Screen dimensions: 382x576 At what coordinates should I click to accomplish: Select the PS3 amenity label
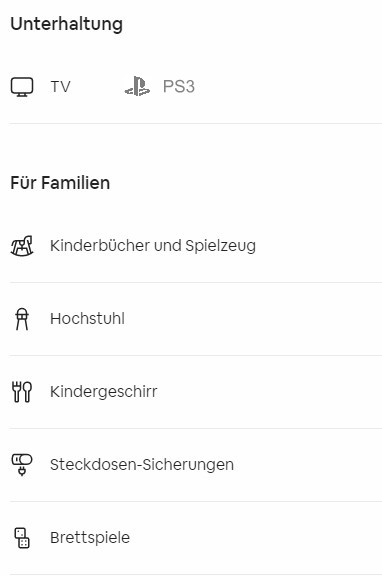point(179,87)
